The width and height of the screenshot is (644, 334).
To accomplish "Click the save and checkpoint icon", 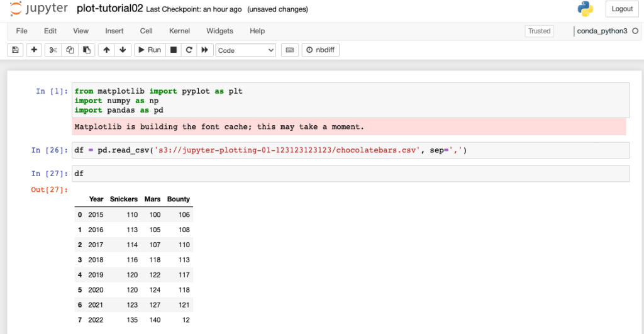I will coord(16,50).
